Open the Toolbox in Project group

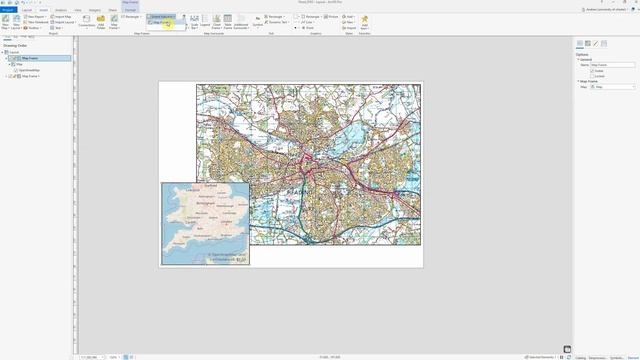pyautogui.click(x=32, y=28)
